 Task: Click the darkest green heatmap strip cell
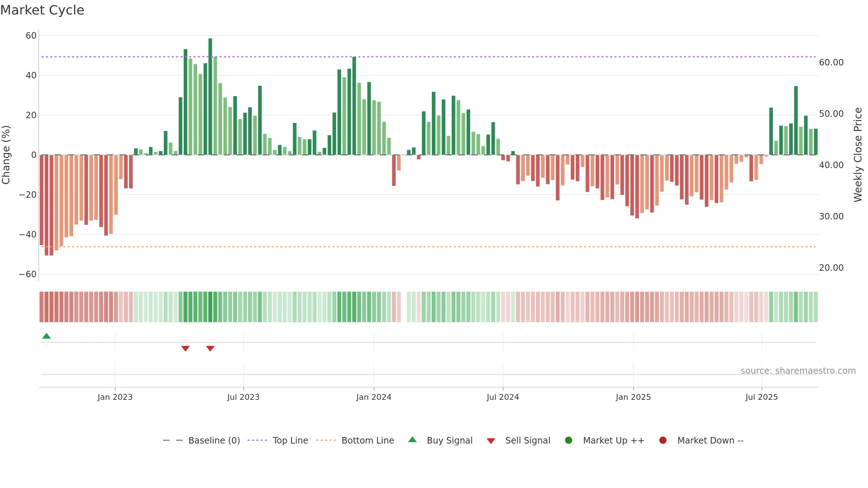click(x=210, y=307)
